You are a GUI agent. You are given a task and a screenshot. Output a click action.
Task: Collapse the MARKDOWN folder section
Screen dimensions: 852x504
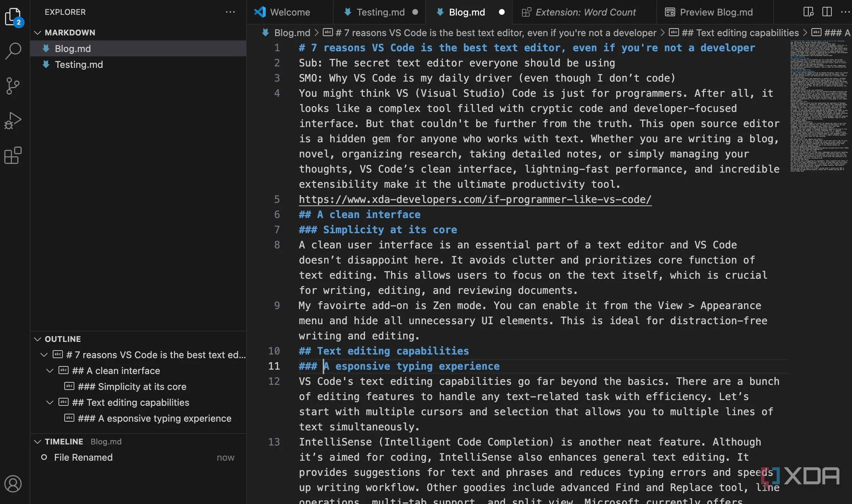click(38, 32)
